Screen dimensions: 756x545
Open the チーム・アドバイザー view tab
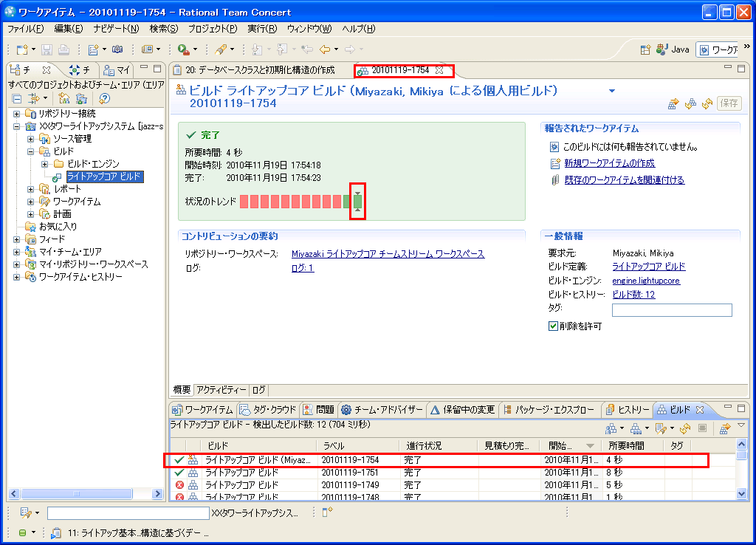coord(382,409)
